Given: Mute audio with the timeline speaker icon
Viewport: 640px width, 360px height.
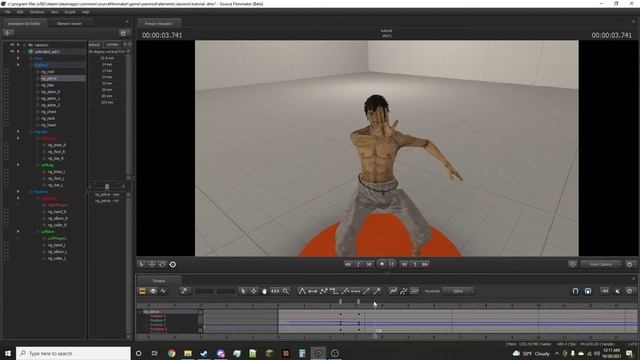Looking at the screenshot, I should [x=617, y=291].
